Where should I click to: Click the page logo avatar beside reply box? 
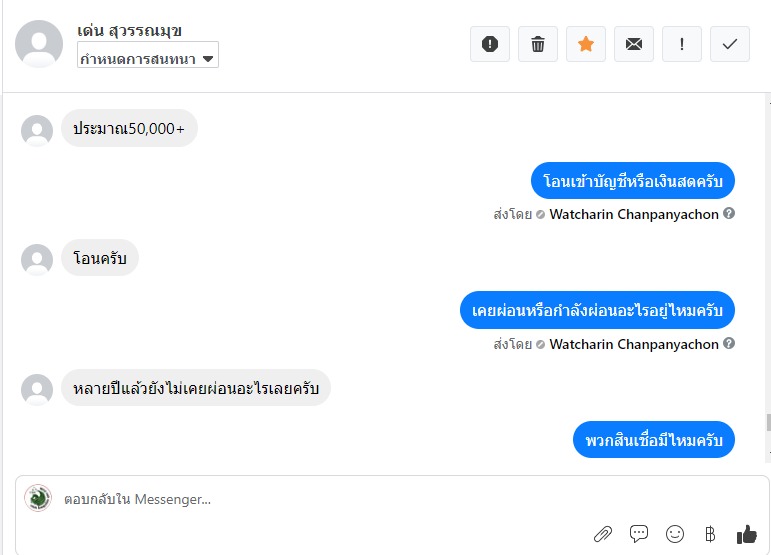point(38,498)
